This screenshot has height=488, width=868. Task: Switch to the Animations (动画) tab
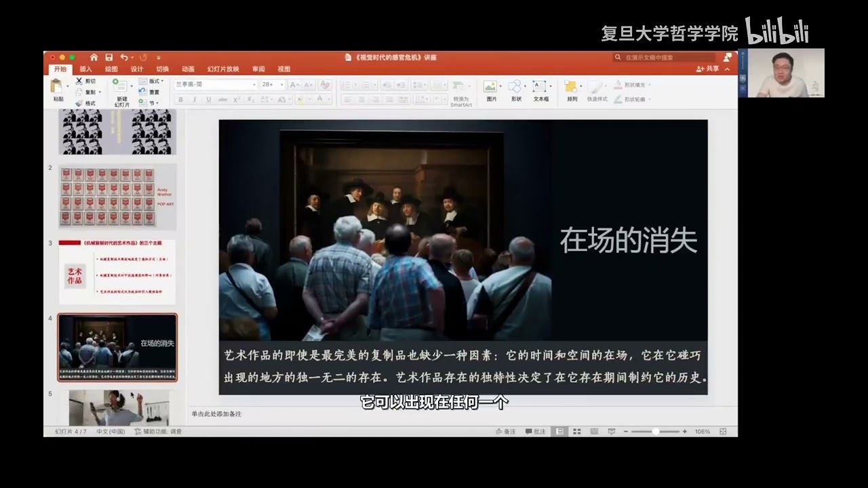point(188,69)
